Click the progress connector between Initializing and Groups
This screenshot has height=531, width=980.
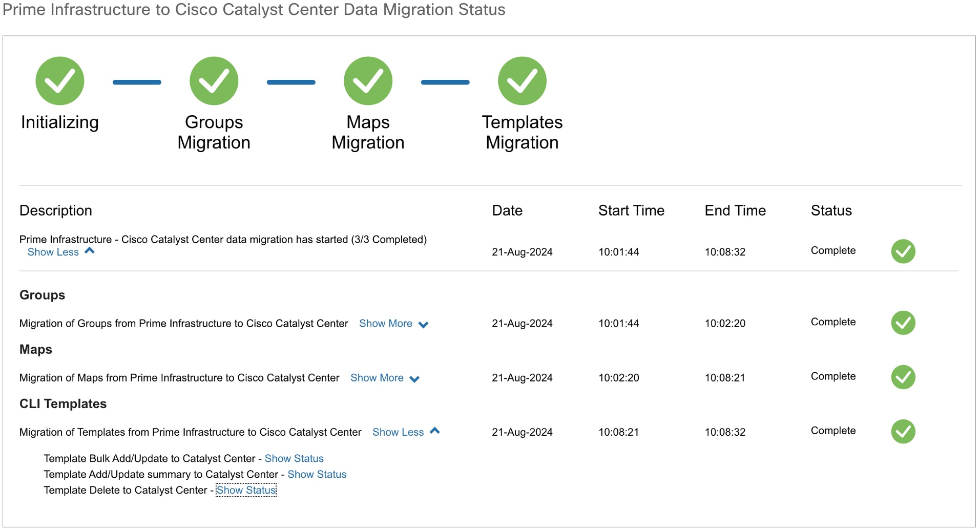point(137,82)
